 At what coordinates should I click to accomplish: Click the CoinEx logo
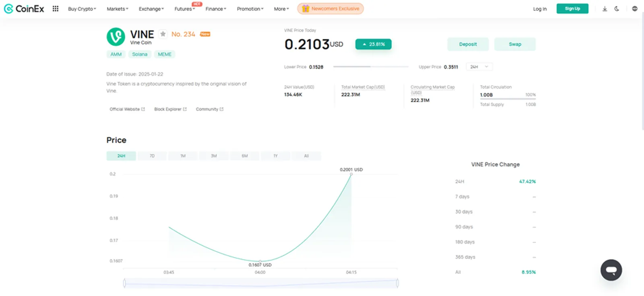[24, 8]
